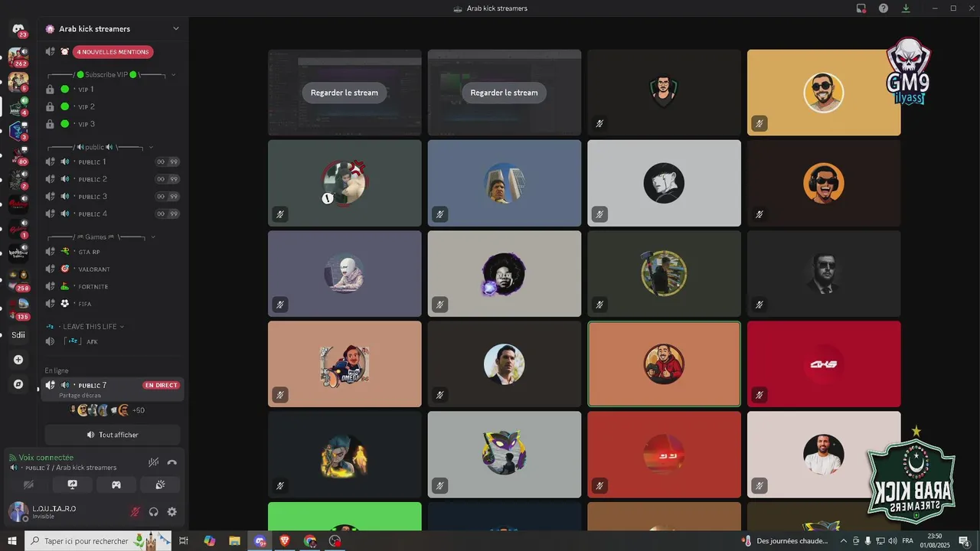The image size is (980, 551).
Task: Open the server with 135 badge
Action: tap(18, 309)
